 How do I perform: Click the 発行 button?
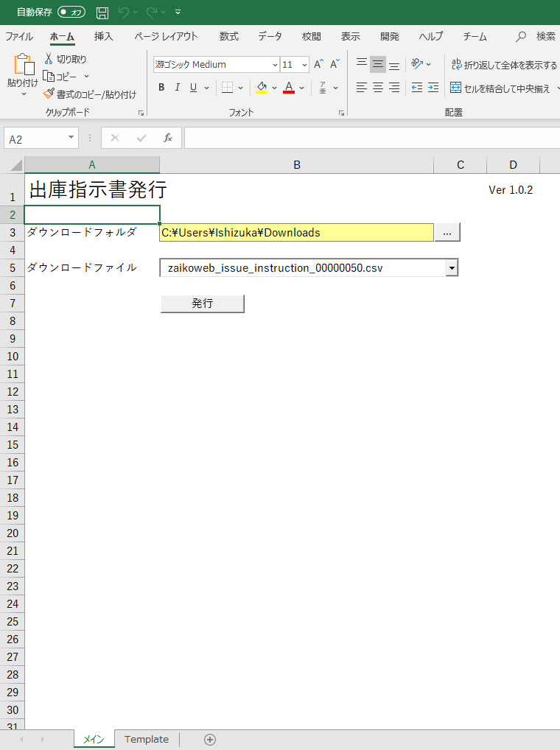(202, 304)
